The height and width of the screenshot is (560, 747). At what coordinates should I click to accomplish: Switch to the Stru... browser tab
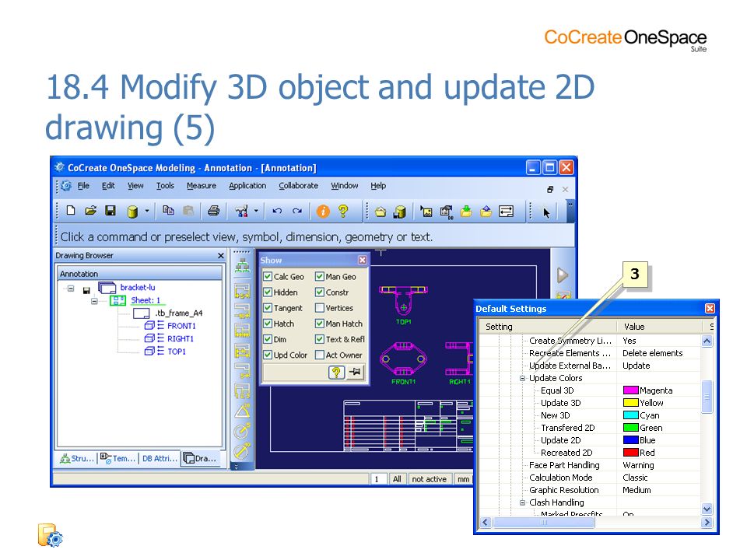77,459
